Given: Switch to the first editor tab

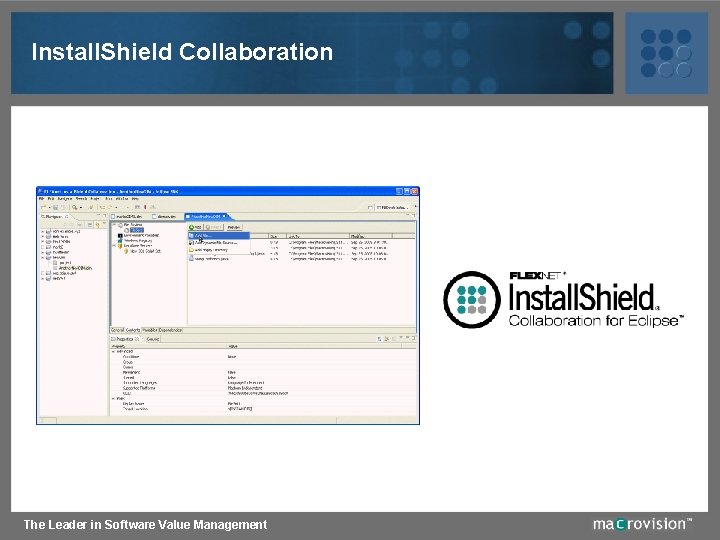Looking at the screenshot, I should click(129, 216).
